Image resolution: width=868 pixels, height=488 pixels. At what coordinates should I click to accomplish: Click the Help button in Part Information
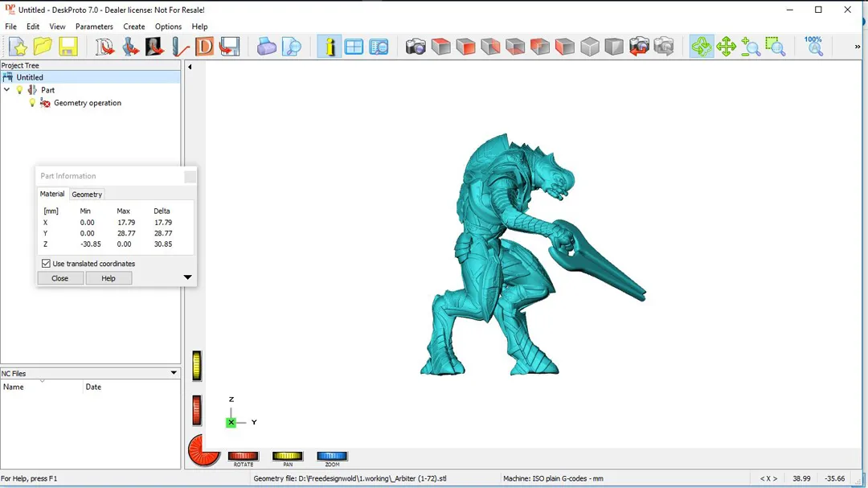point(108,278)
